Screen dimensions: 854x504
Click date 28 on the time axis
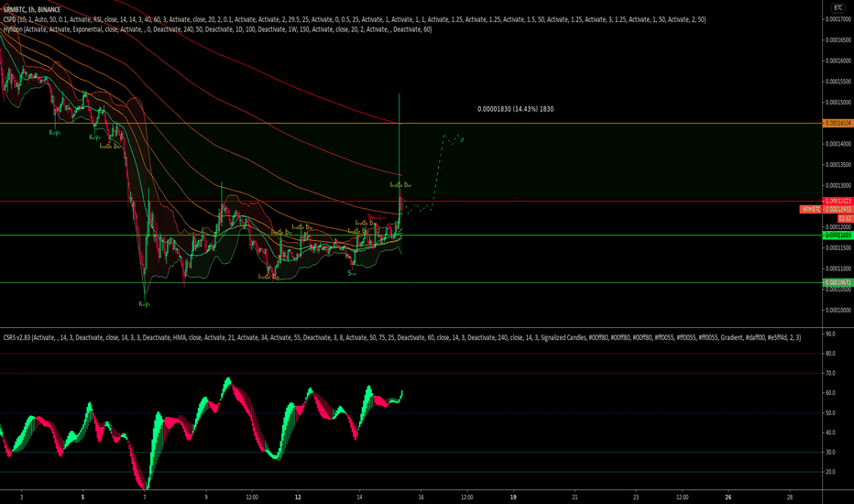[790, 497]
